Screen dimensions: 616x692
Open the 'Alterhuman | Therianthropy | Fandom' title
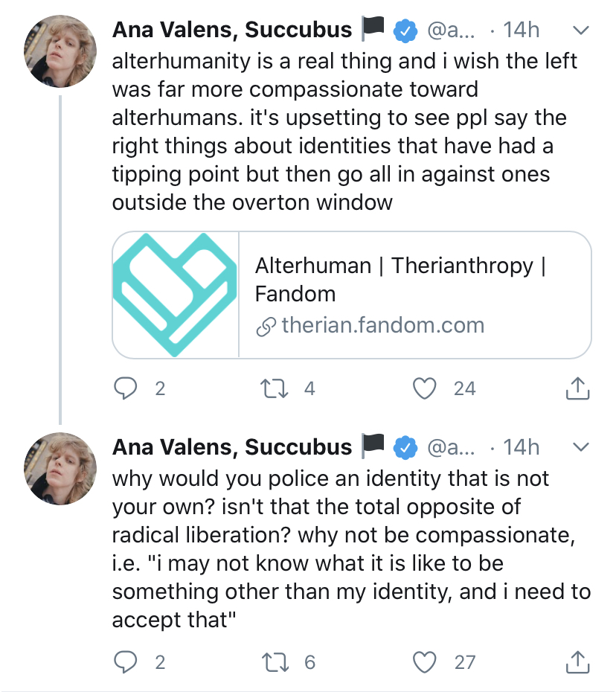[401, 279]
